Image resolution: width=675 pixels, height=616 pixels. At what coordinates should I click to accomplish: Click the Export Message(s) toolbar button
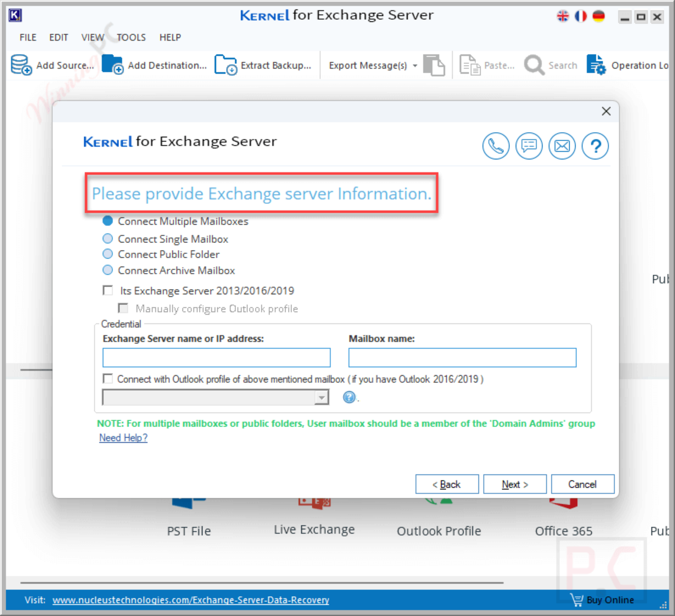[367, 65]
